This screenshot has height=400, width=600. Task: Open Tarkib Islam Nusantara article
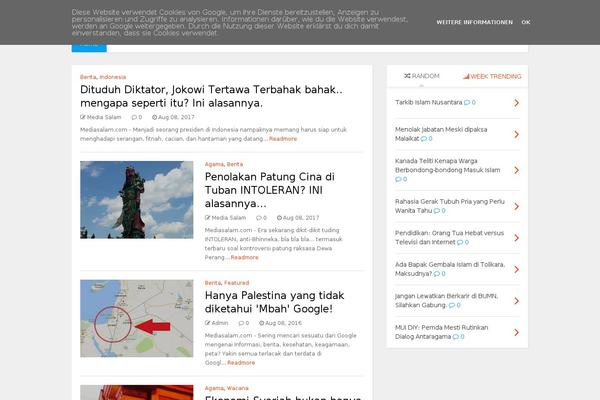coord(429,103)
